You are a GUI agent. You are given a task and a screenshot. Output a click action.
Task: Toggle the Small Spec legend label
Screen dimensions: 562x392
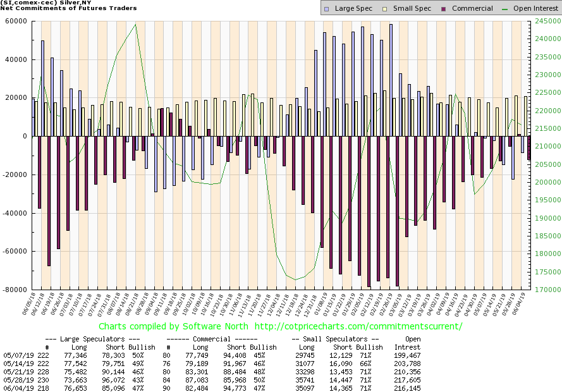pos(413,9)
